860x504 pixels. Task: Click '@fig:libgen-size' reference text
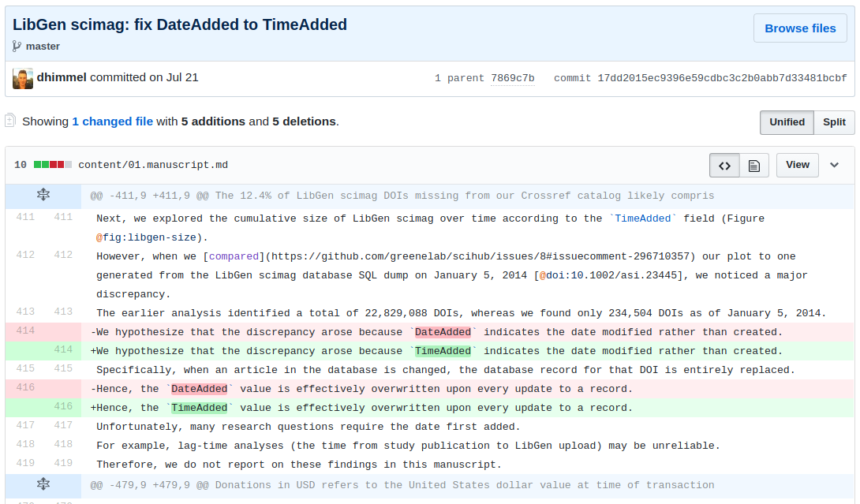(x=147, y=237)
